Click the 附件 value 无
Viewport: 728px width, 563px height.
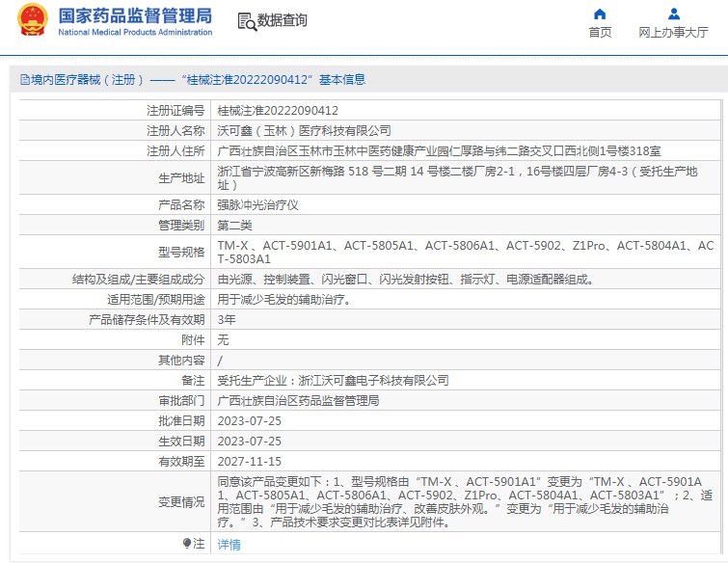click(223, 339)
